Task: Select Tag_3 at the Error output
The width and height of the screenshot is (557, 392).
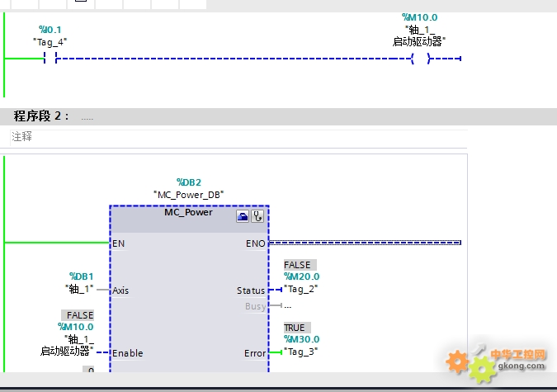Action: click(x=301, y=352)
